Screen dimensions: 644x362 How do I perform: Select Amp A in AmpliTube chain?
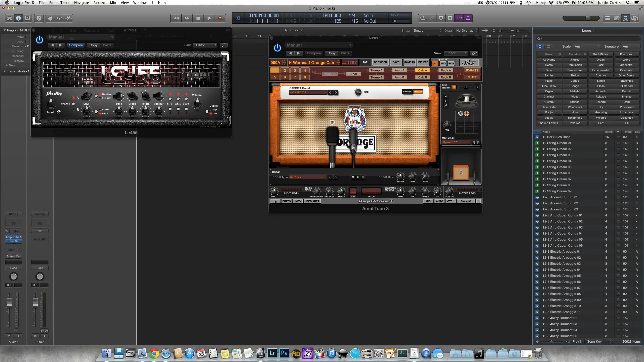[x=399, y=70]
